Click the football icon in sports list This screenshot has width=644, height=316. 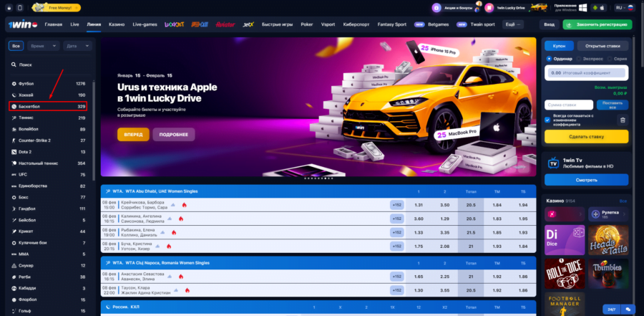pyautogui.click(x=14, y=84)
